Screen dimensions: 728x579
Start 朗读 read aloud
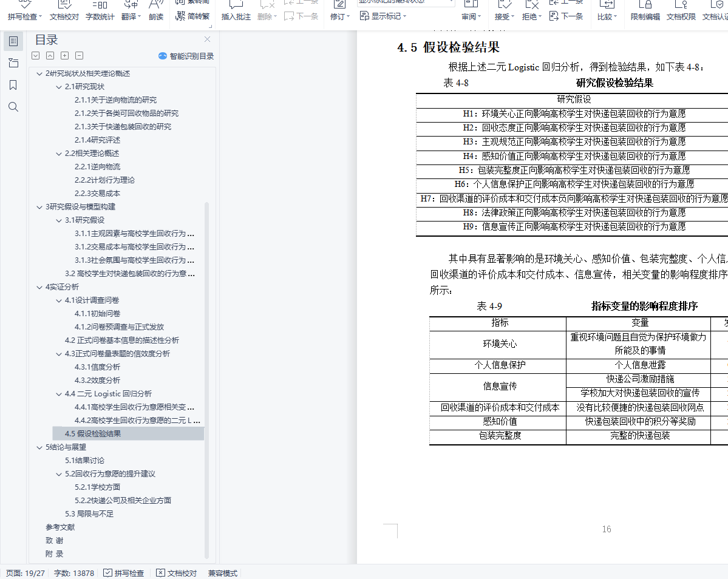(x=156, y=11)
